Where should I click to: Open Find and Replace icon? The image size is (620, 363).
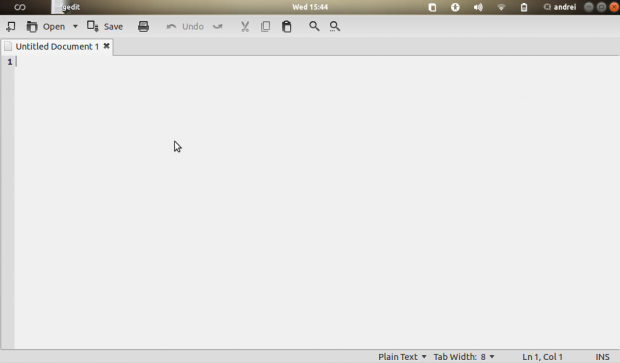click(x=335, y=26)
